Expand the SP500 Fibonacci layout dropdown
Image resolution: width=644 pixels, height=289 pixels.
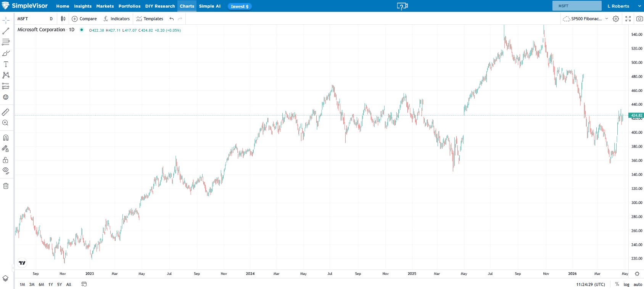click(x=607, y=19)
